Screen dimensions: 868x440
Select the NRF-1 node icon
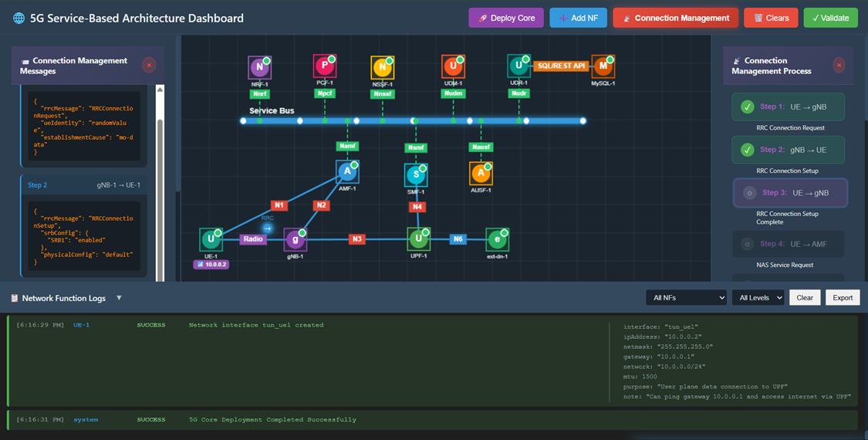[259, 67]
